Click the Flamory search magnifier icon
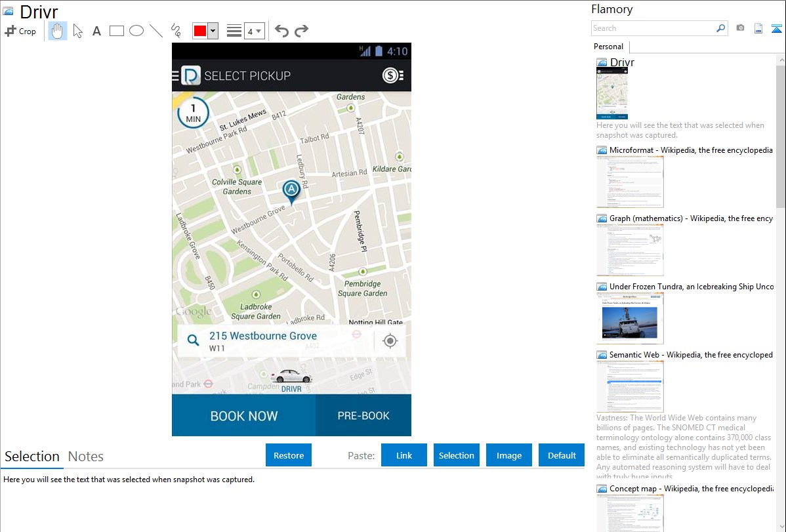Image resolution: width=786 pixels, height=532 pixels. click(x=720, y=28)
